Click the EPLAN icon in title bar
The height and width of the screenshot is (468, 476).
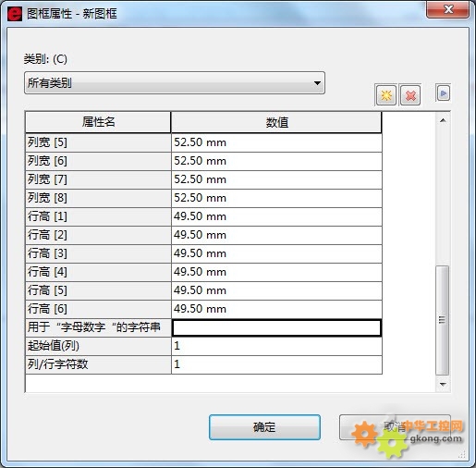point(15,14)
